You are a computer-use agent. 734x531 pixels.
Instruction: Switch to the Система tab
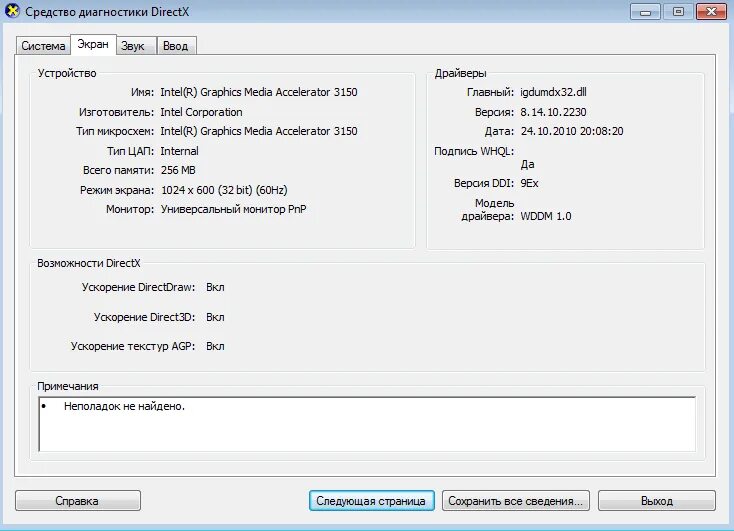(43, 46)
